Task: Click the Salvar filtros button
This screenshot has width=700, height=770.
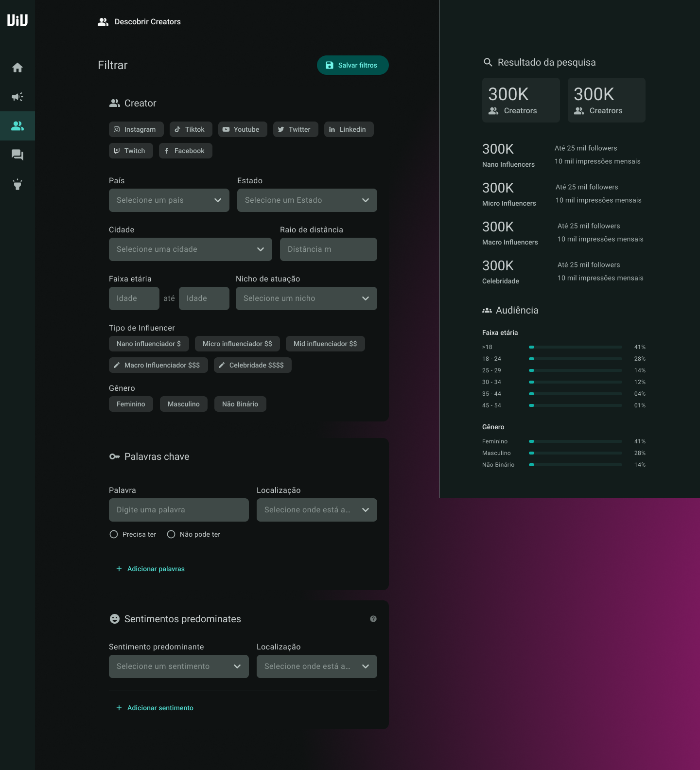Action: 353,65
